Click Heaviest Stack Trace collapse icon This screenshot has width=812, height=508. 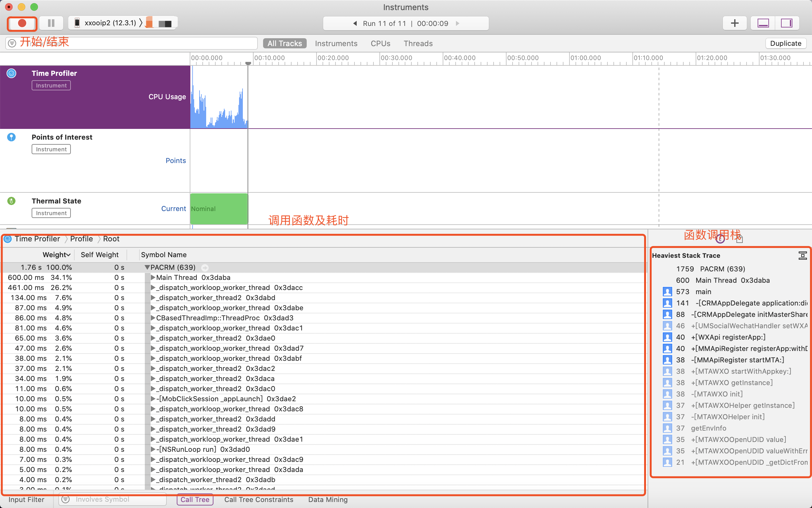pos(802,256)
